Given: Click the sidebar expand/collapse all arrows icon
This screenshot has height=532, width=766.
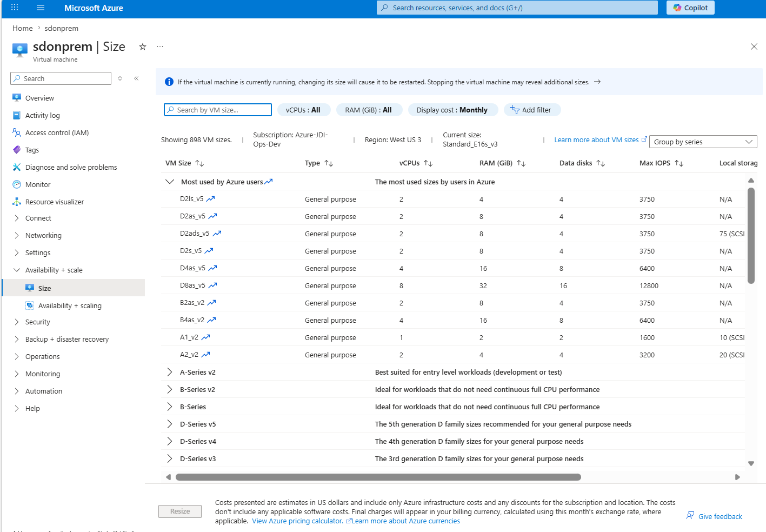Looking at the screenshot, I should click(x=120, y=78).
